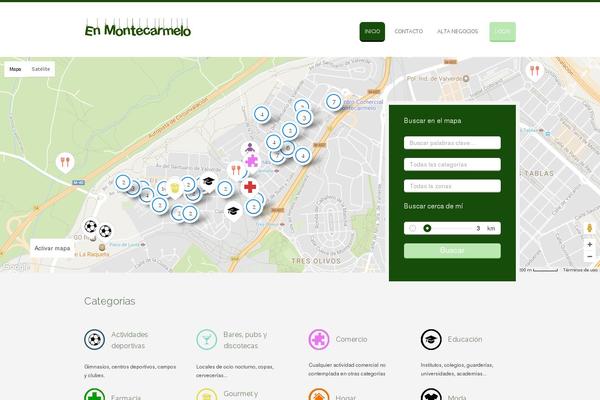Open the yellow gourmet marker on the map

pos(174,188)
